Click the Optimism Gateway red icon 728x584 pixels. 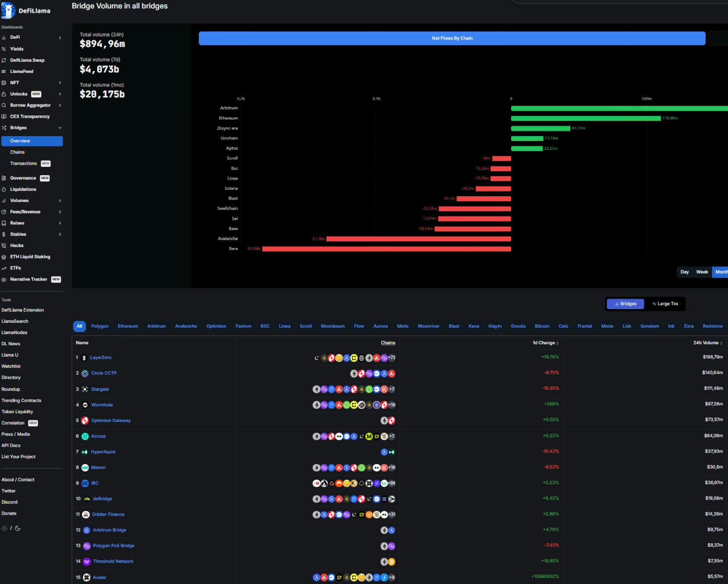tap(85, 421)
